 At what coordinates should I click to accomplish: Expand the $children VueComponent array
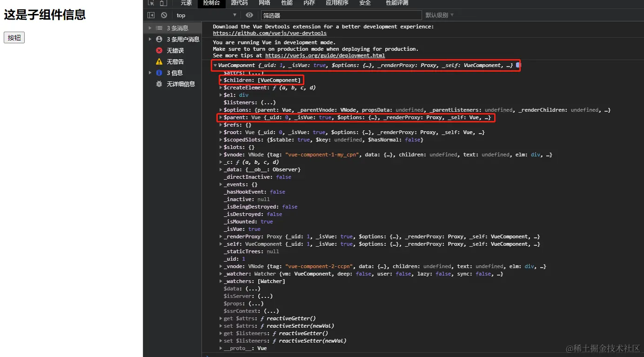pyautogui.click(x=221, y=80)
